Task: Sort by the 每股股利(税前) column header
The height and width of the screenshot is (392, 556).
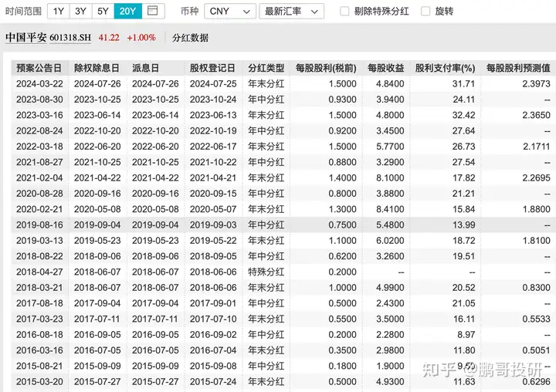Action: pyautogui.click(x=326, y=68)
